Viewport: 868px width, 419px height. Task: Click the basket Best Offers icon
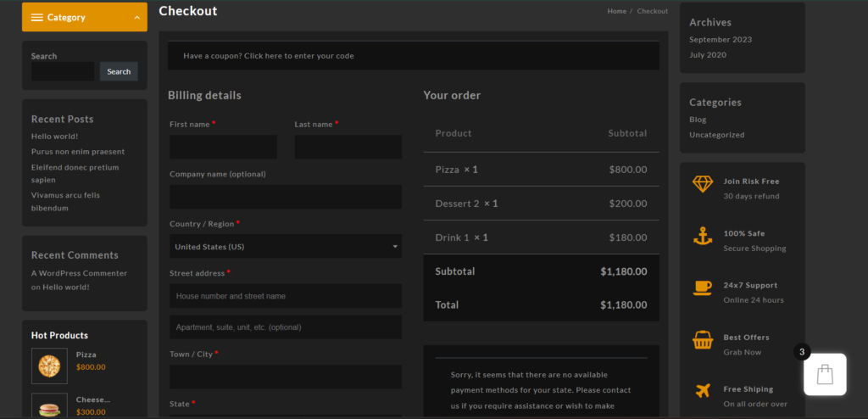703,340
